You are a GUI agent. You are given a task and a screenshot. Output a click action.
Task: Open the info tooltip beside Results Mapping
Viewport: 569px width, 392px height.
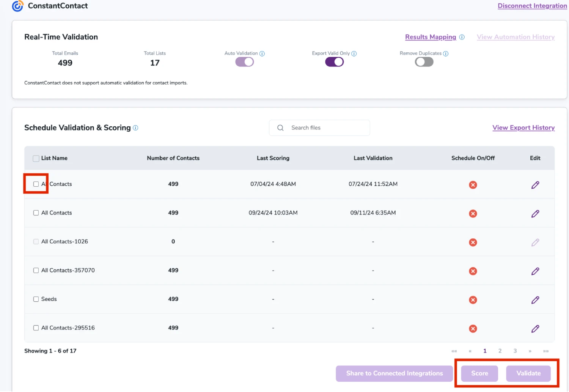[462, 37]
